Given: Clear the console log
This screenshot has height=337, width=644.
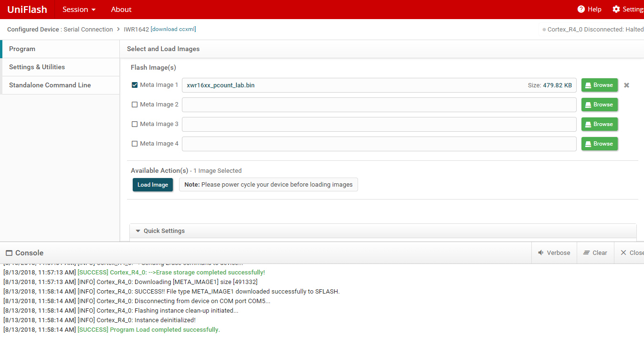Looking at the screenshot, I should pyautogui.click(x=595, y=253).
